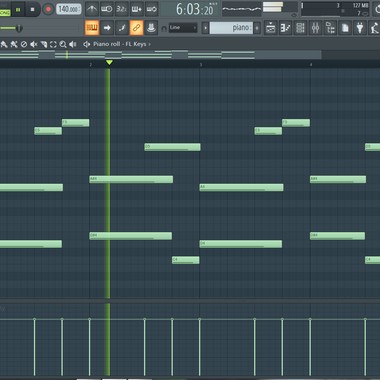
Task: Select the A#4 note in bar 4
Action: pyautogui.click(x=338, y=179)
